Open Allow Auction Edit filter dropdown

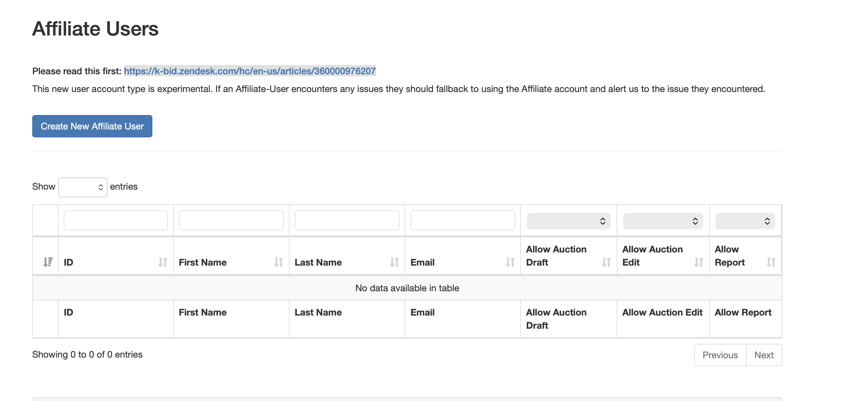coord(662,221)
